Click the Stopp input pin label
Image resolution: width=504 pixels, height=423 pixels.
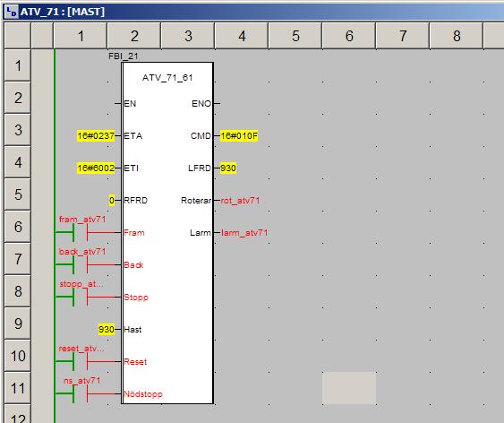click(x=136, y=298)
